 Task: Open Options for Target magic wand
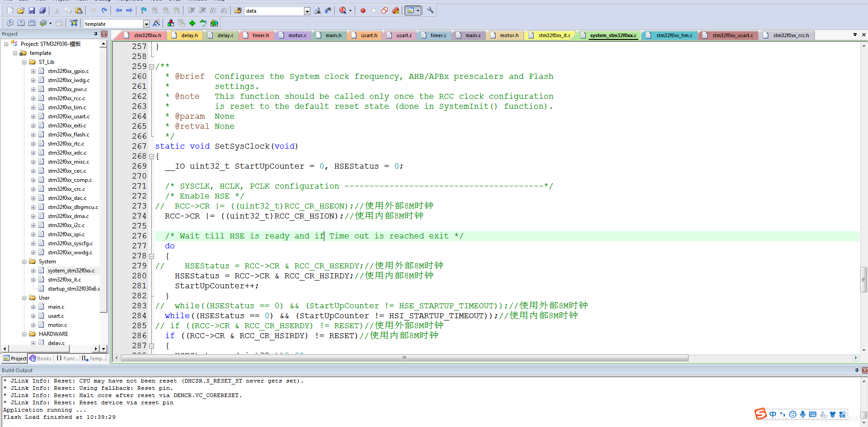coord(157,23)
